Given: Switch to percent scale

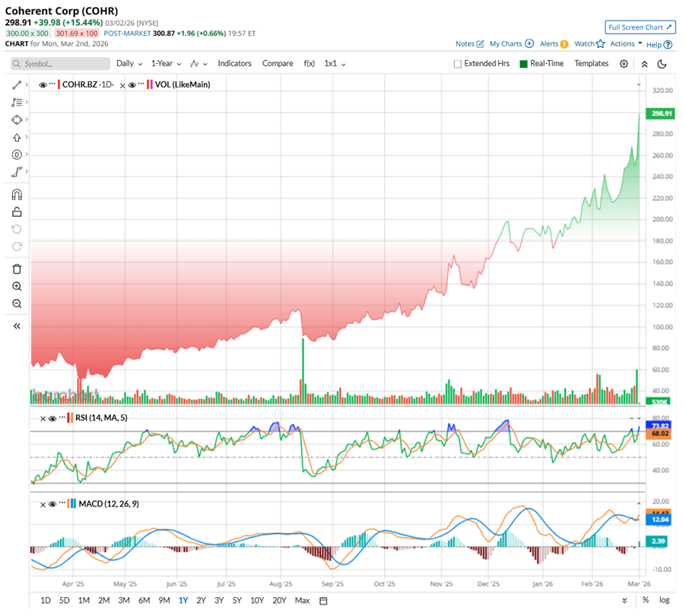Looking at the screenshot, I should pyautogui.click(x=646, y=600).
